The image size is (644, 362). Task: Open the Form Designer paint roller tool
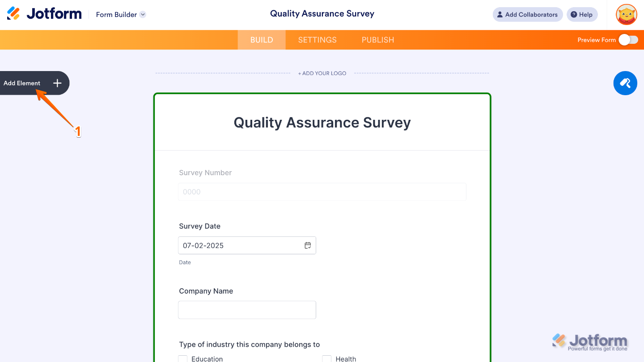coord(625,83)
